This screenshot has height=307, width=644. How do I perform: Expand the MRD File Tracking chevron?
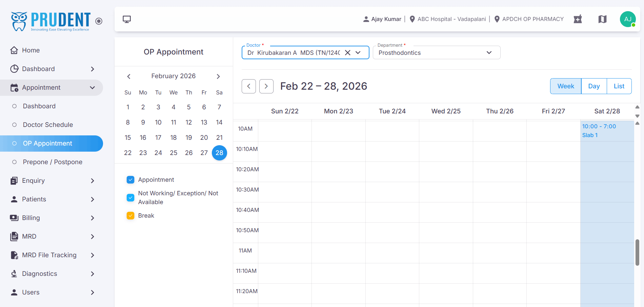(93, 255)
